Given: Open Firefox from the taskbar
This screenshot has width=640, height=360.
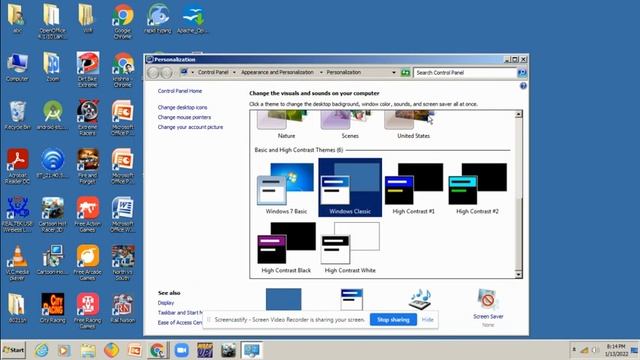Looking at the screenshot, I should 111,350.
